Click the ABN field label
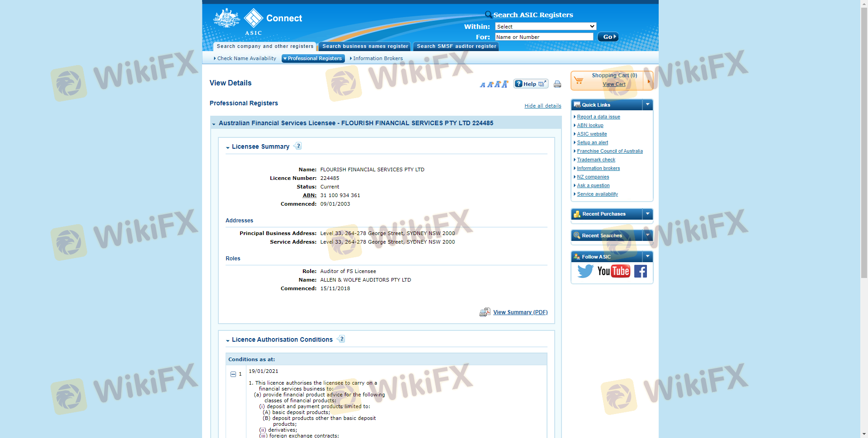Viewport: 868px width, 438px height. click(x=310, y=195)
